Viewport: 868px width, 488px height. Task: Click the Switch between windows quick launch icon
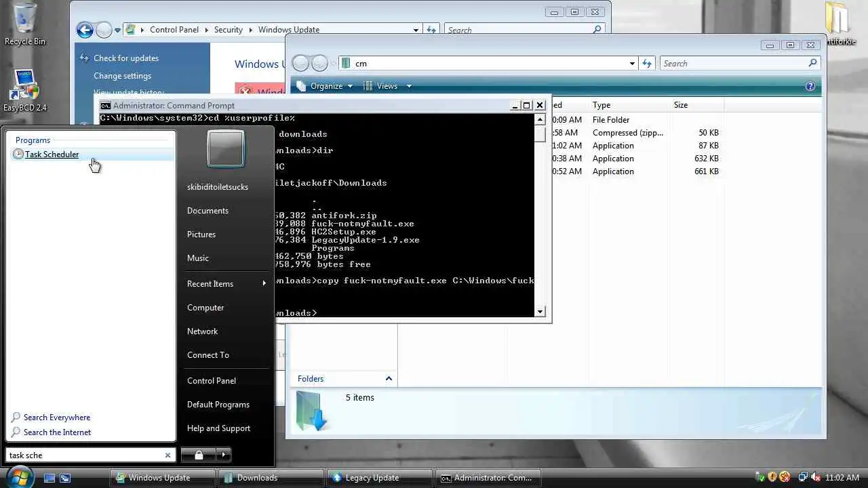coord(65,478)
